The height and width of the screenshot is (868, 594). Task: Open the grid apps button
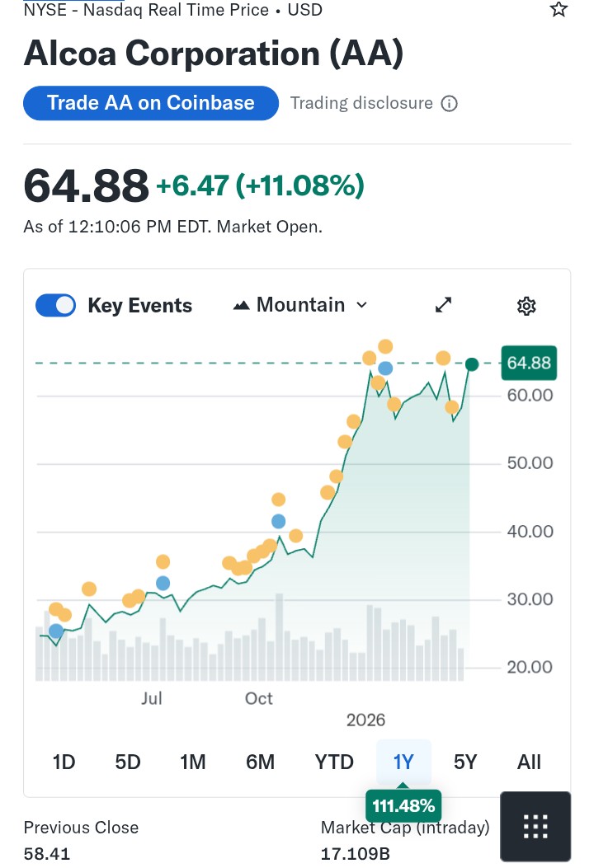[535, 826]
